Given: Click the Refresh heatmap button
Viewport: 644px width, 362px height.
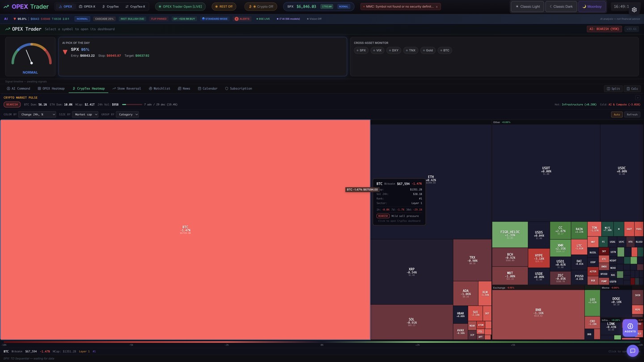Looking at the screenshot, I should [632, 114].
